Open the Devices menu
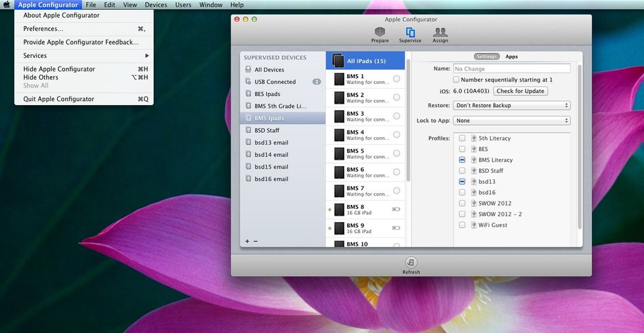This screenshot has height=333, width=644. point(156,5)
